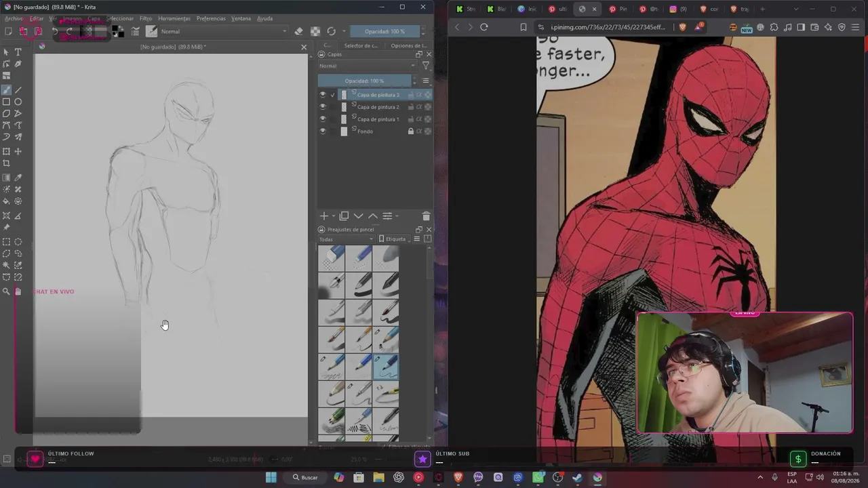Select the Fill bucket tool

7,201
